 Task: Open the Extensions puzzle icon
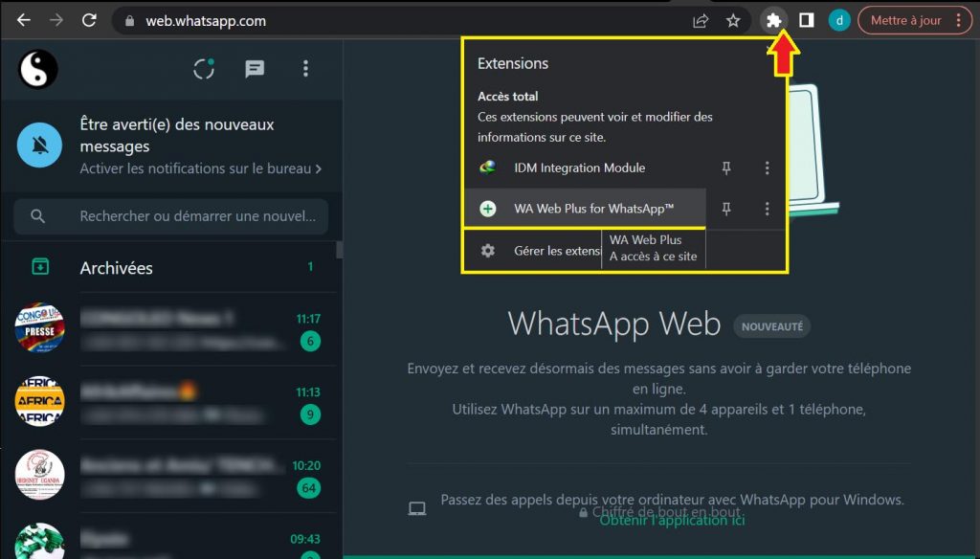(773, 21)
